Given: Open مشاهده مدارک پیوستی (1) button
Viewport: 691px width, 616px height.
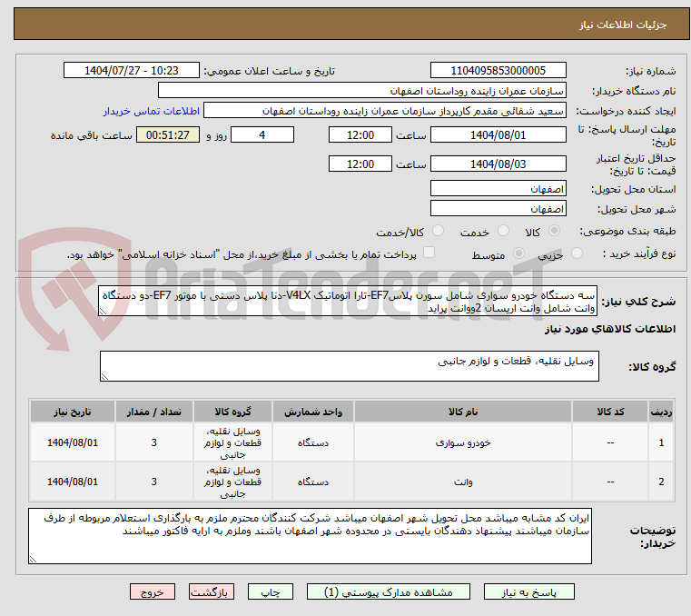Looking at the screenshot, I should [x=389, y=591].
